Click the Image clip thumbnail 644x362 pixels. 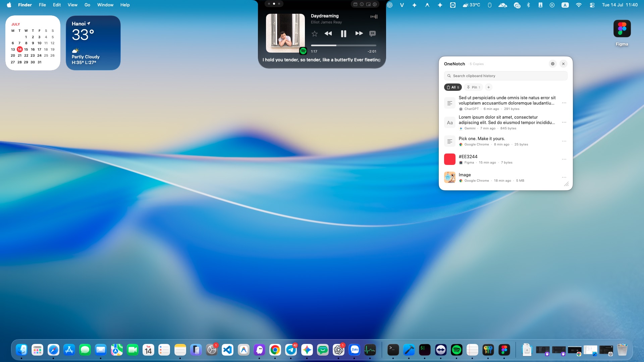coord(450,177)
